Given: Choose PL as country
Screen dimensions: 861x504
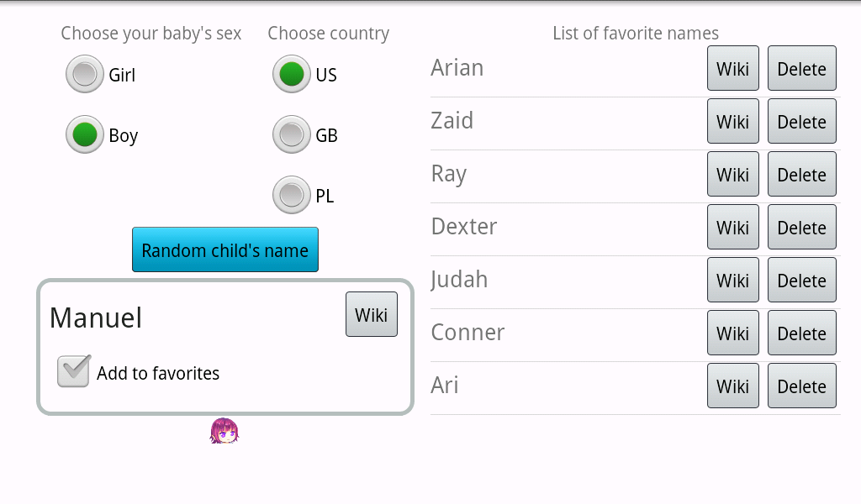Looking at the screenshot, I should click(292, 196).
